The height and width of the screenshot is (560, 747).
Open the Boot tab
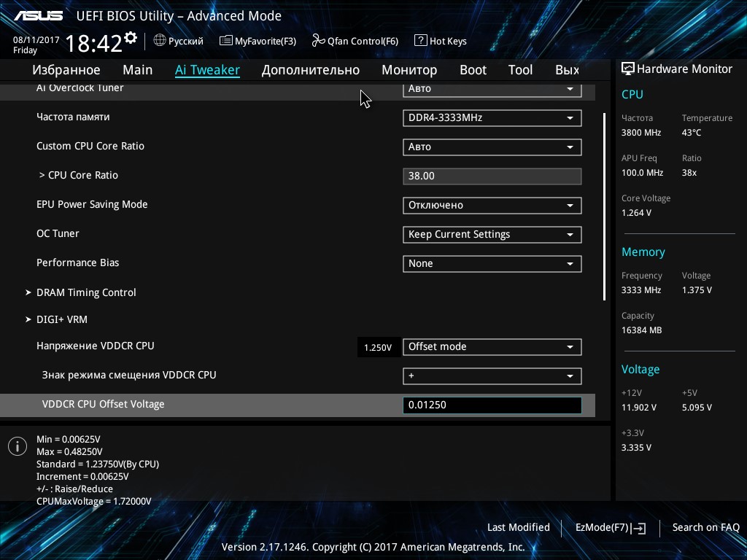(x=473, y=70)
